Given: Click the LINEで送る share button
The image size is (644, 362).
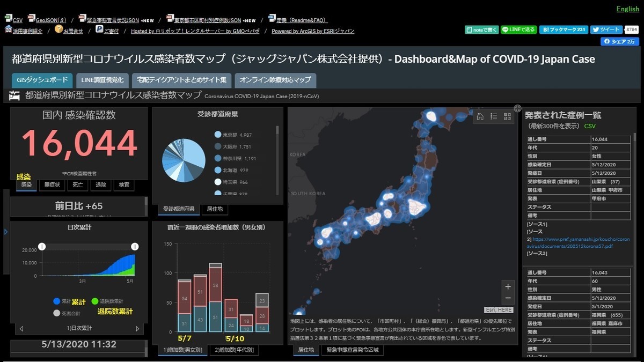Looking at the screenshot, I should (518, 29).
